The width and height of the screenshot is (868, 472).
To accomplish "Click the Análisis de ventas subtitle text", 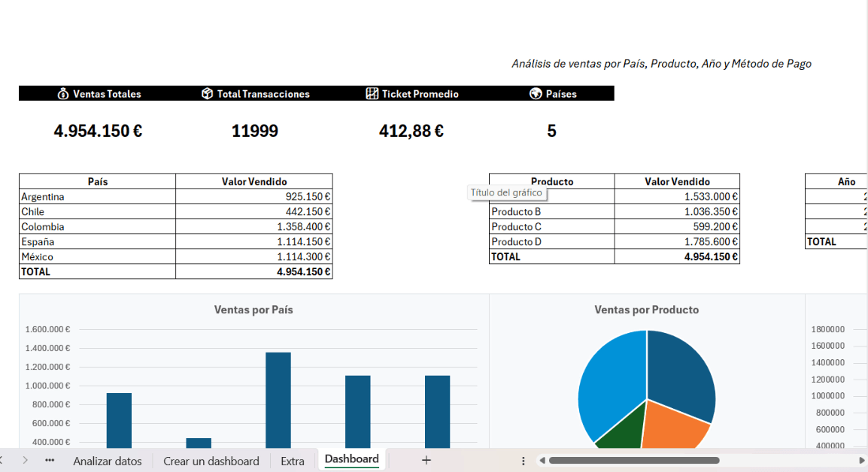I will [x=661, y=64].
